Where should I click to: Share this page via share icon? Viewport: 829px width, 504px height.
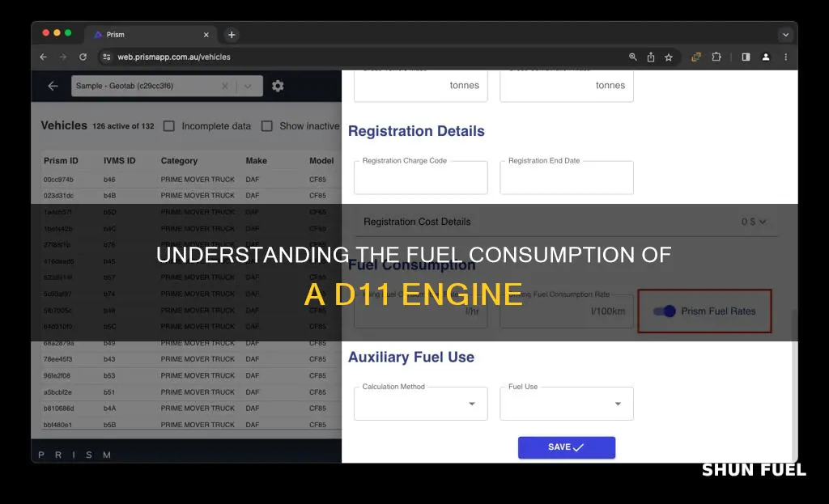pos(651,57)
